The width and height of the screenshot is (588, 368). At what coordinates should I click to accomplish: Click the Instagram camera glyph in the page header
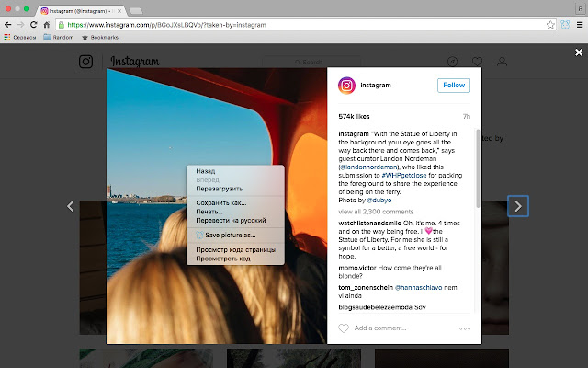coord(85,62)
